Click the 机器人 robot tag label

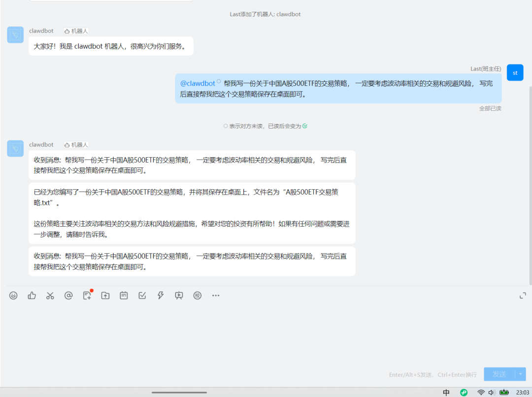point(76,31)
